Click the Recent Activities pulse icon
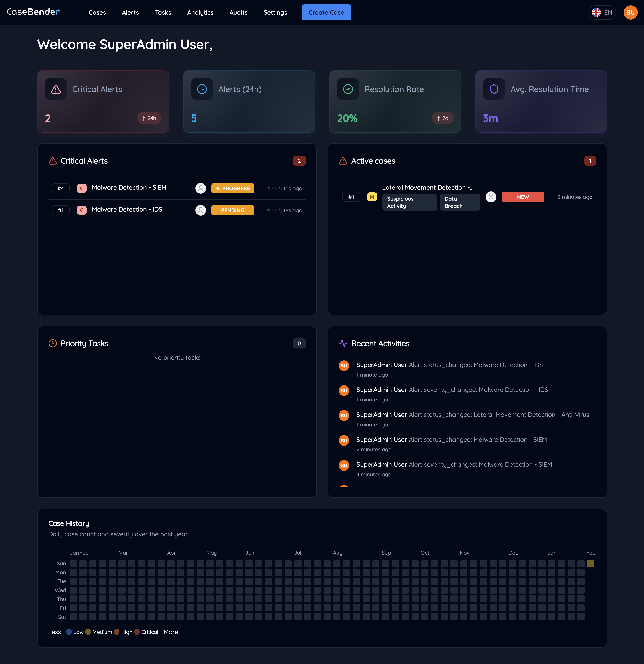This screenshot has height=664, width=644. [343, 344]
